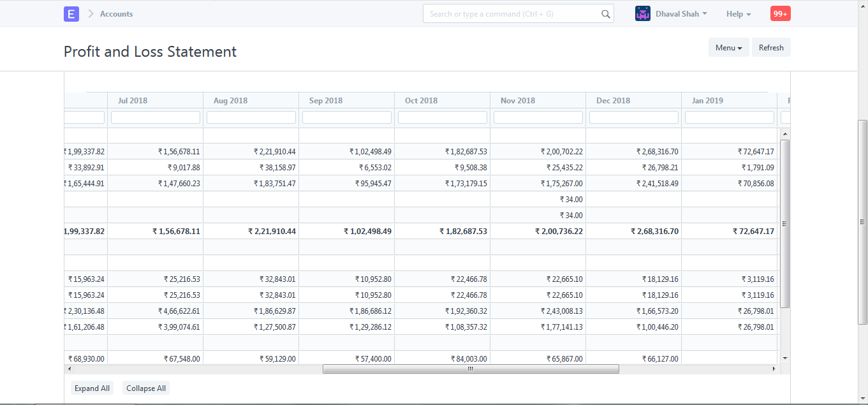868x405 pixels.
Task: Click the Jan 2019 column header
Action: click(x=730, y=101)
